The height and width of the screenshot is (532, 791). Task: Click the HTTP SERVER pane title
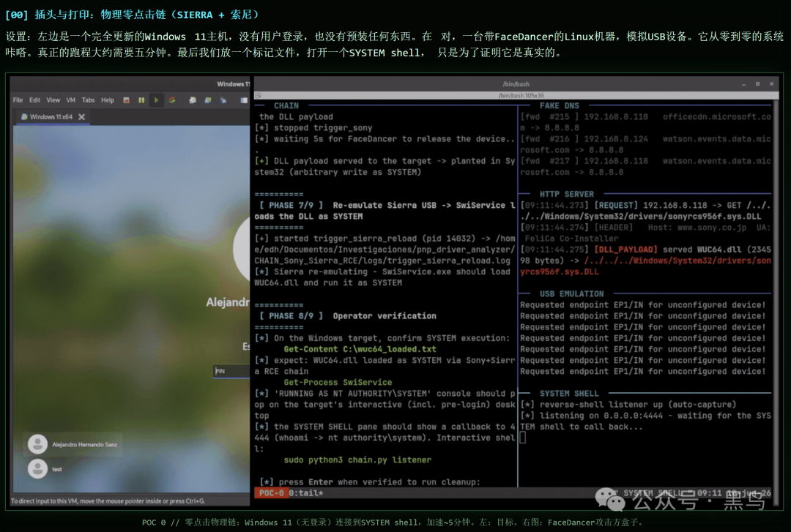(566, 194)
